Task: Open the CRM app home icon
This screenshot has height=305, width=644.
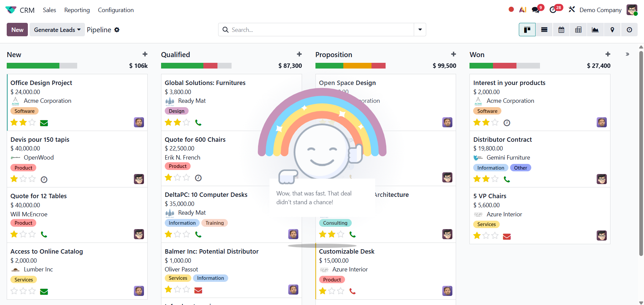Action: tap(11, 10)
